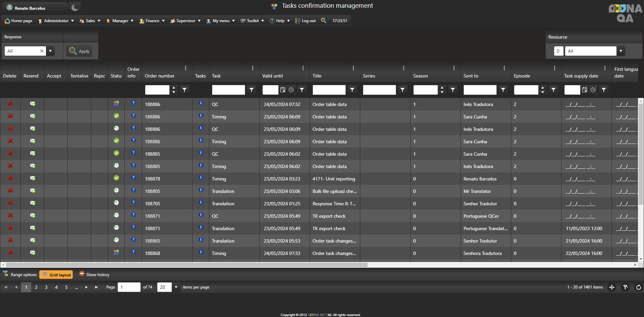The width and height of the screenshot is (644, 317).
Task: Open items per page dropdown
Action: pyautogui.click(x=176, y=287)
